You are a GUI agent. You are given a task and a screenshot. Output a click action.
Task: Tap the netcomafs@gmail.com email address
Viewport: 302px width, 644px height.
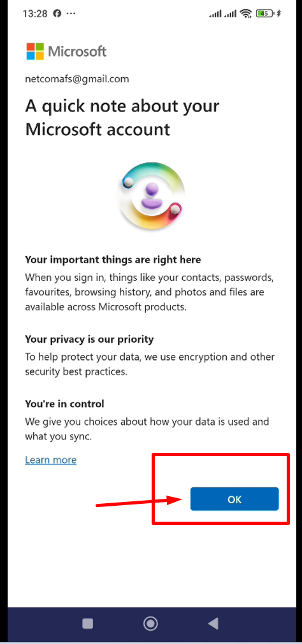(77, 79)
